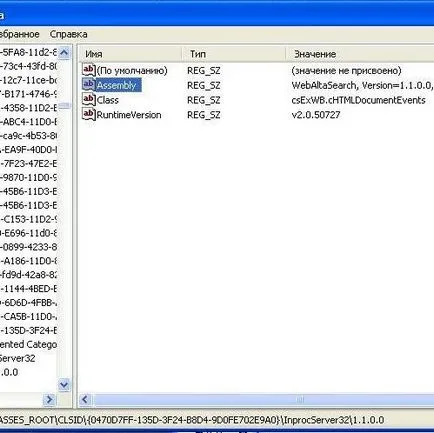Open the Справка menu
The width and height of the screenshot is (434, 433).
tap(68, 34)
